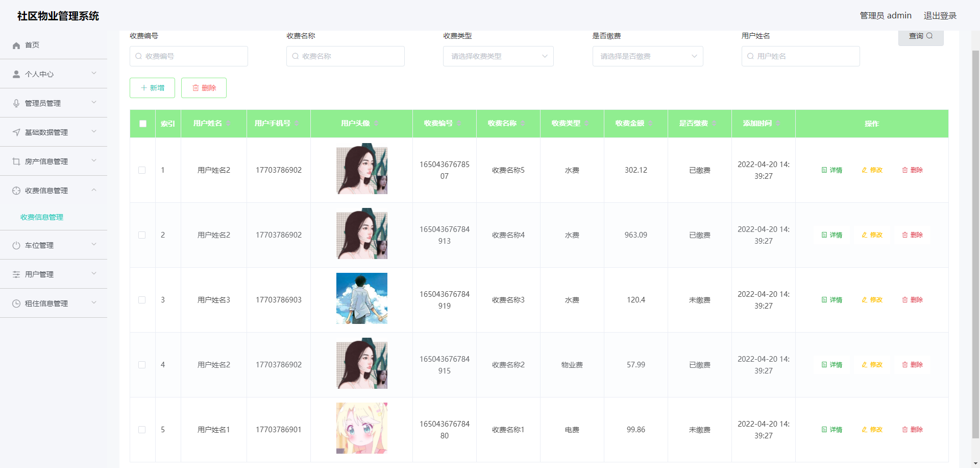
Task: Click phone number 17703786901
Action: coord(279,430)
